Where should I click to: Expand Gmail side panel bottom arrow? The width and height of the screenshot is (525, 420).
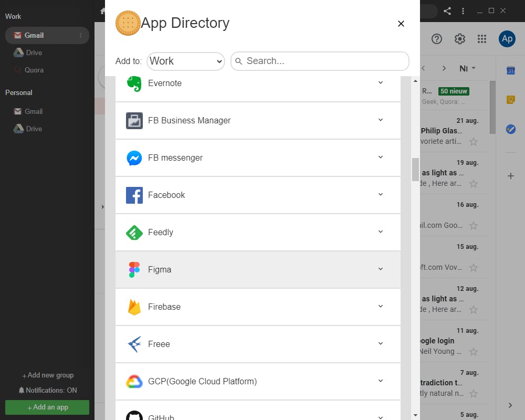point(510,405)
